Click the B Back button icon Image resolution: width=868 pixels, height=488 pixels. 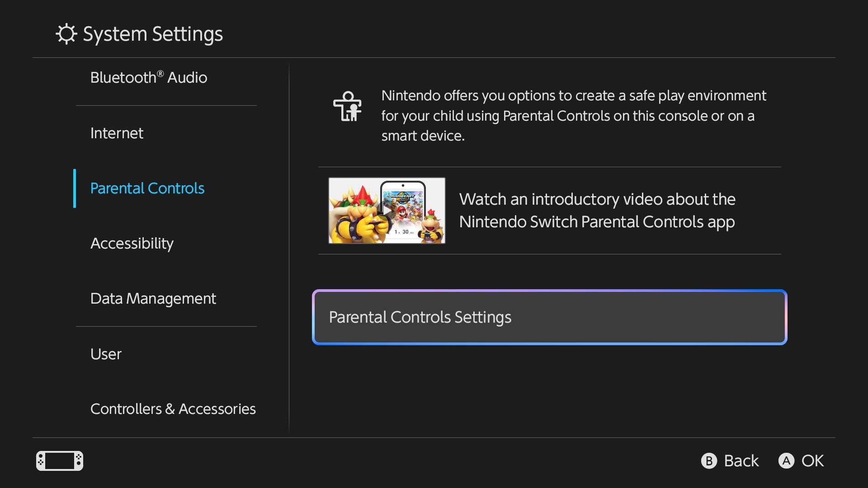[708, 461]
